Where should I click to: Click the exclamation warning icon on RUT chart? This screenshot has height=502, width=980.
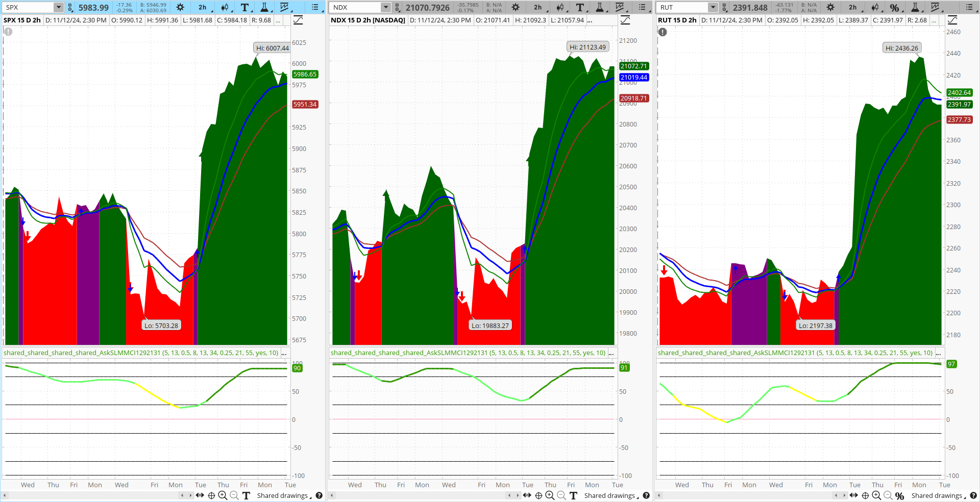point(663,32)
